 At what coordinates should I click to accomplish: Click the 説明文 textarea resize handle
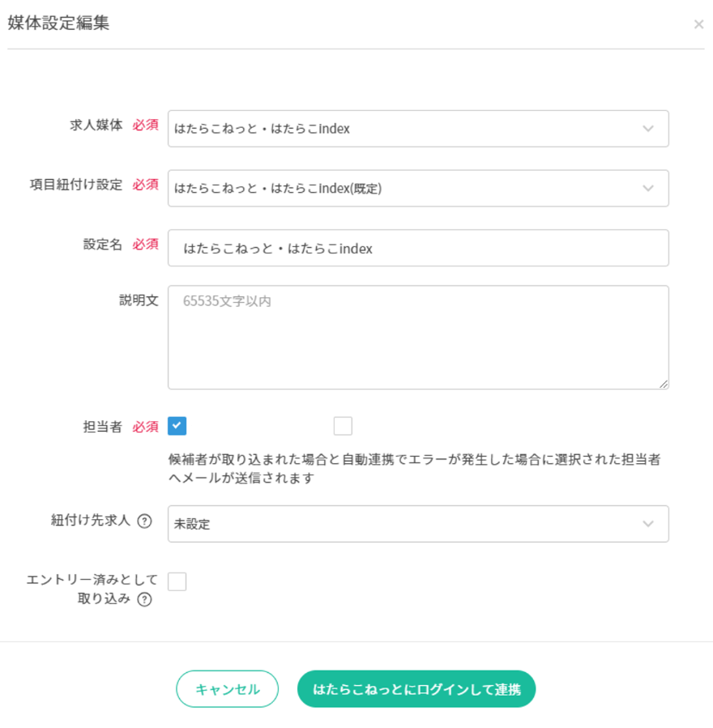coord(664,384)
